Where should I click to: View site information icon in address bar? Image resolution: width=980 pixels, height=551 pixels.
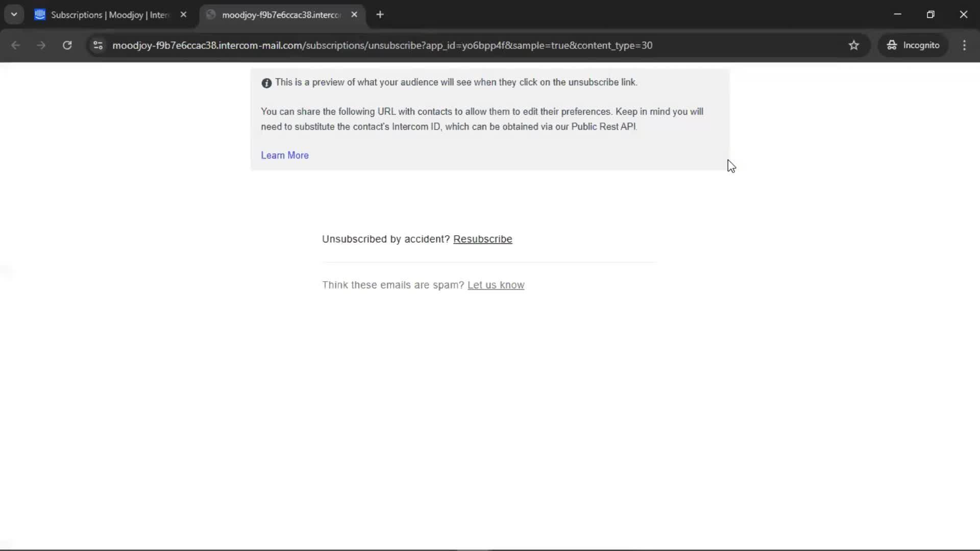[x=98, y=45]
